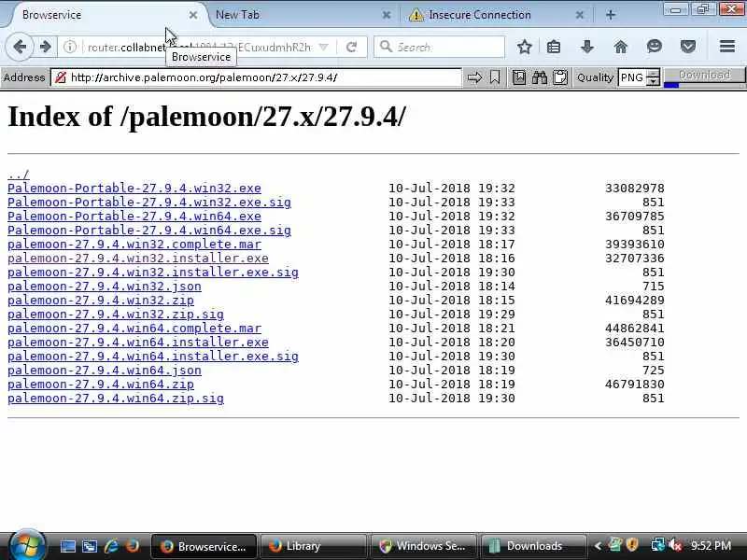The image size is (747, 560).
Task: Open palemoon-27.9.4.win64.zip.sig link
Action: click(x=116, y=399)
